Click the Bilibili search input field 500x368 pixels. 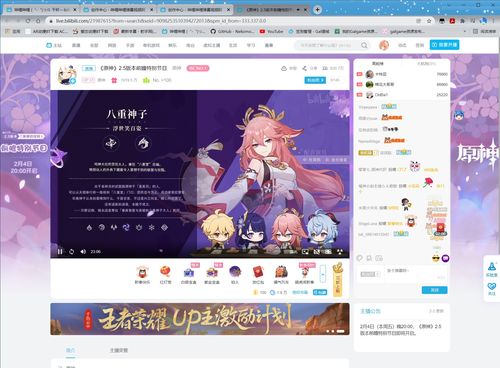click(328, 45)
